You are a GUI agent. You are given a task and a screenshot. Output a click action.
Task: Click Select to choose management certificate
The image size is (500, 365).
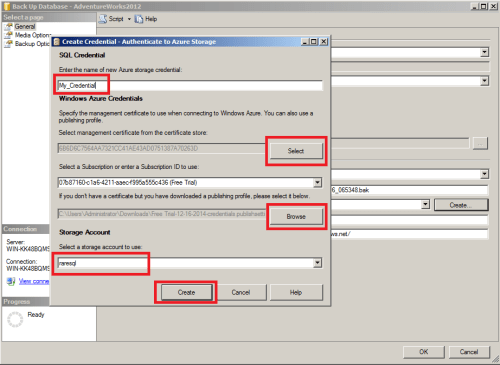296,151
